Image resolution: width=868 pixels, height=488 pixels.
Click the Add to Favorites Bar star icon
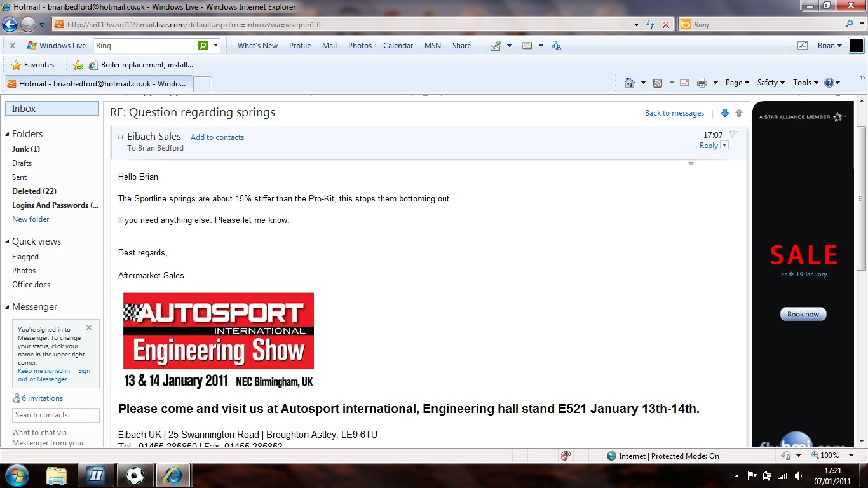click(78, 65)
